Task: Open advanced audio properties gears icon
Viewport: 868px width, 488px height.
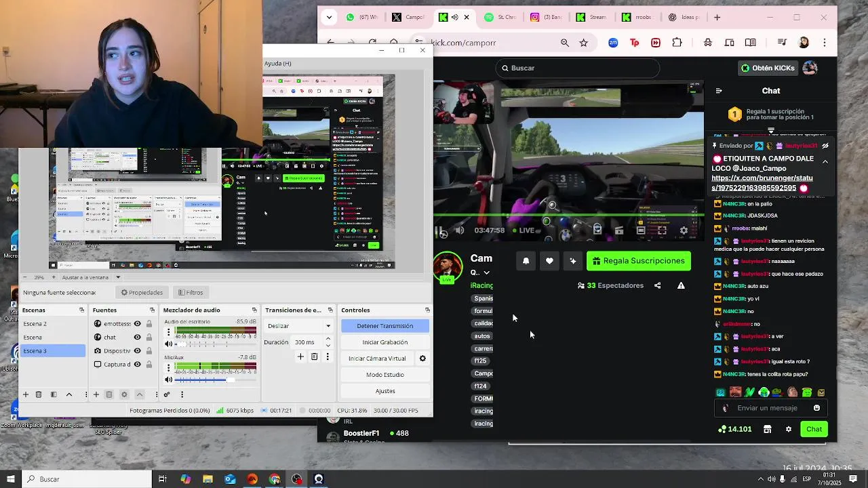Action: pos(167,394)
